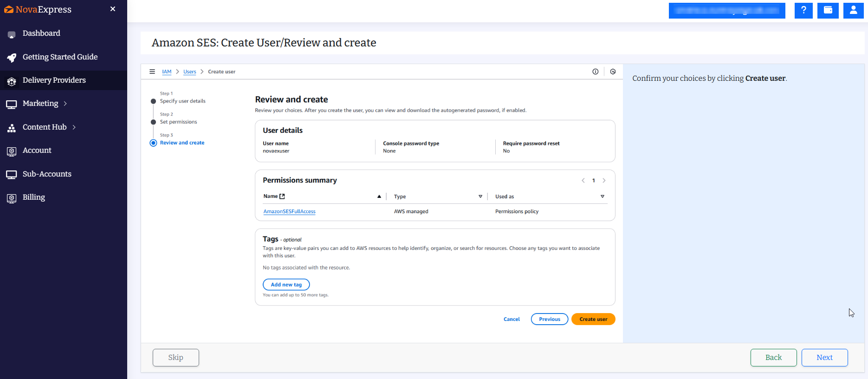The width and height of the screenshot is (868, 379).
Task: Expand the Content Hub sidebar menu
Action: [x=74, y=127]
